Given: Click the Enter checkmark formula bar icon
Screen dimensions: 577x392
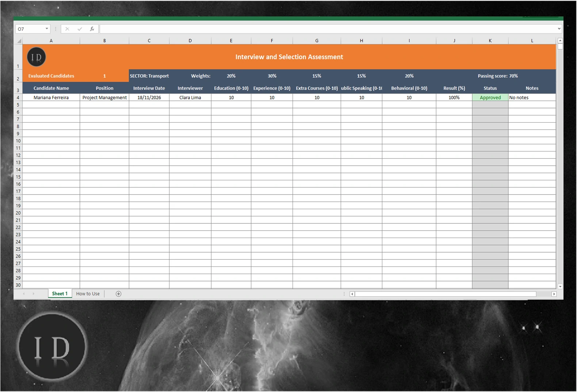Looking at the screenshot, I should tap(80, 29).
